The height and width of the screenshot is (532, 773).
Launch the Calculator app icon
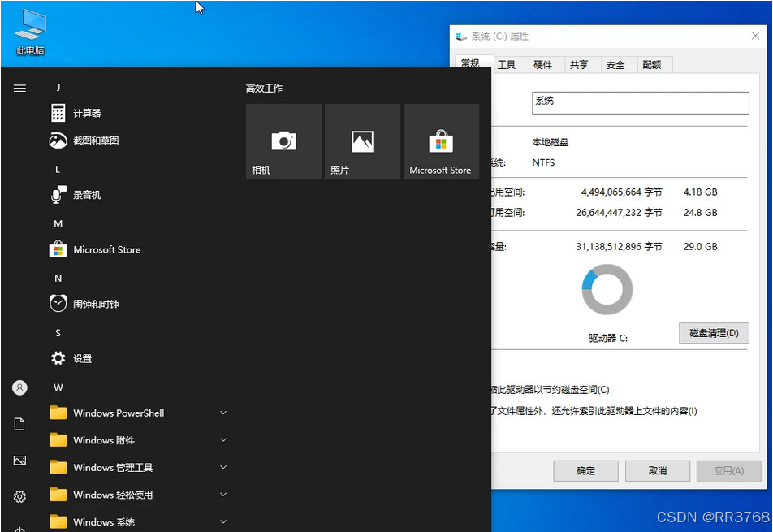(58, 113)
